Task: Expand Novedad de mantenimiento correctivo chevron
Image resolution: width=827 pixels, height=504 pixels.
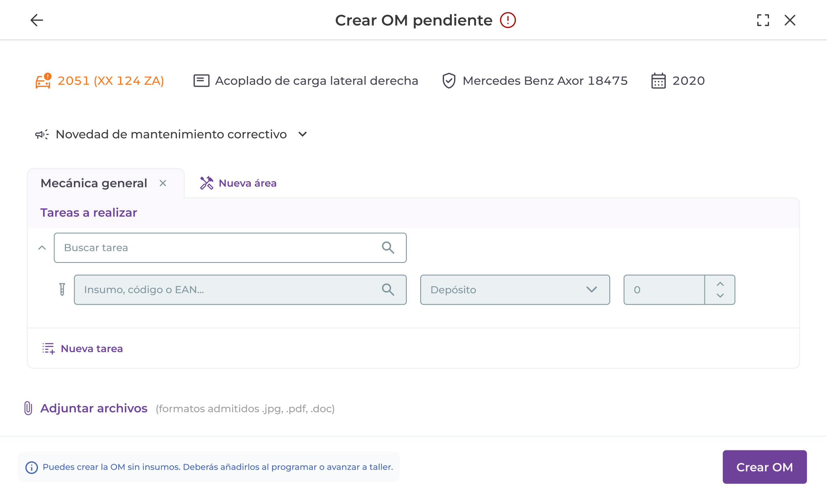Action: [x=303, y=135]
